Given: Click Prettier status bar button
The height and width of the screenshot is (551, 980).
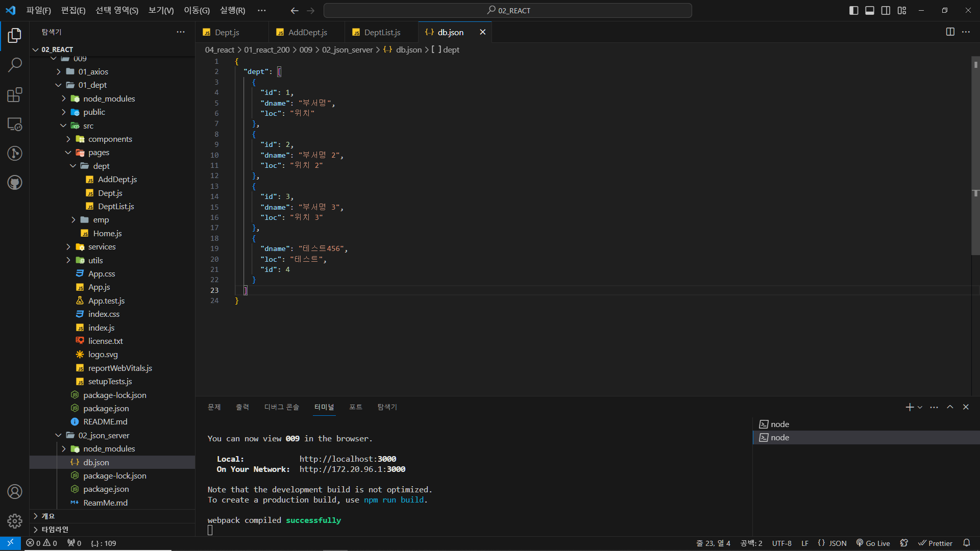Looking at the screenshot, I should point(935,543).
